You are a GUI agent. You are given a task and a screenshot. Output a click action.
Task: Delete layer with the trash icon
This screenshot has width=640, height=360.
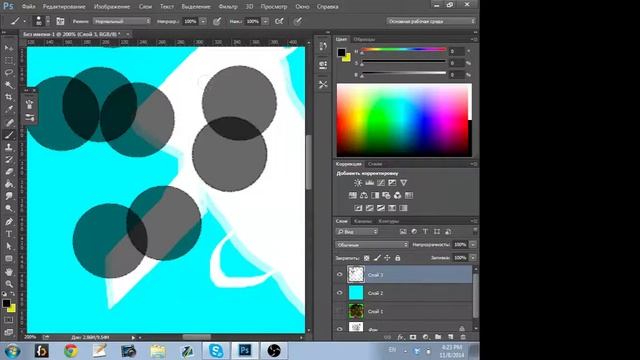point(463,337)
